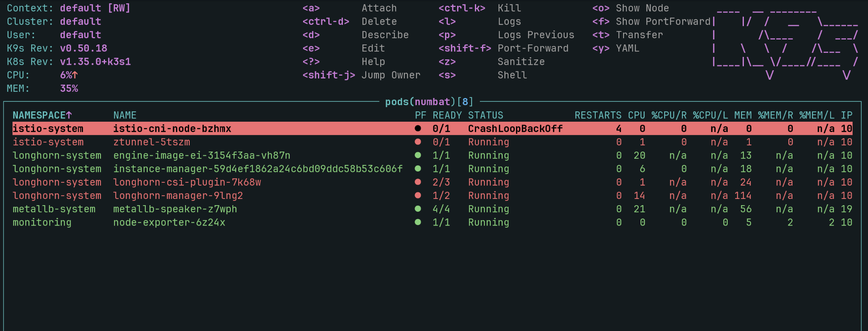Click the Help shortcut hint
The height and width of the screenshot is (331, 868).
[344, 61]
